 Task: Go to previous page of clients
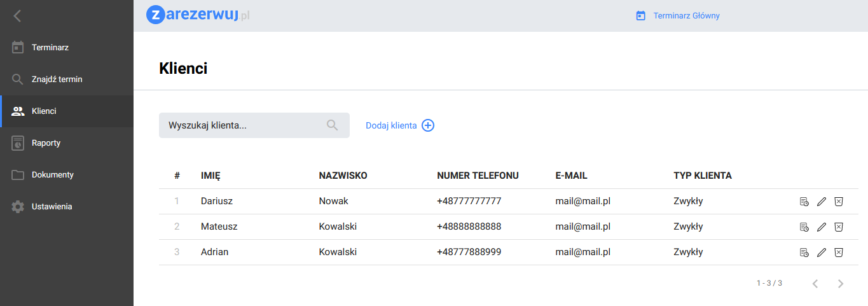(815, 284)
